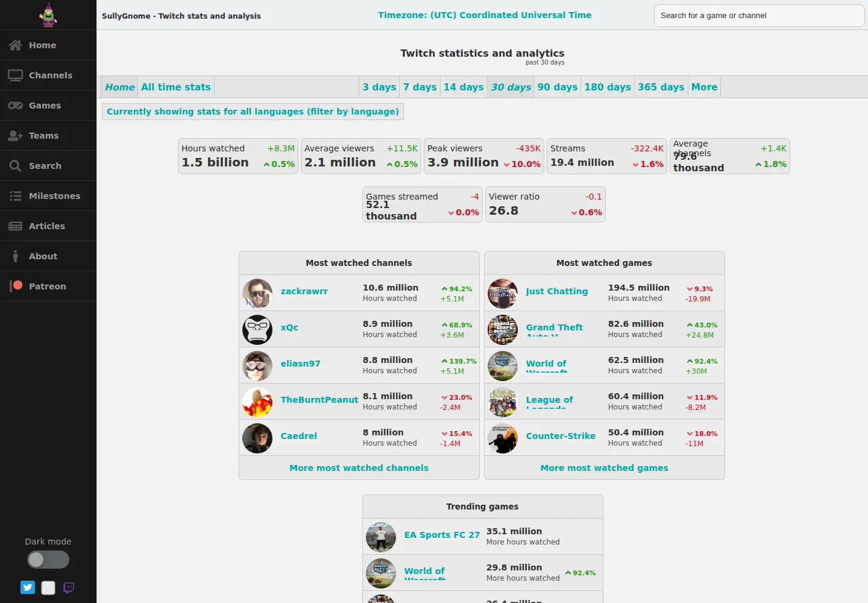868x603 pixels.
Task: Click the Counter-Strike game icon
Action: pos(503,438)
